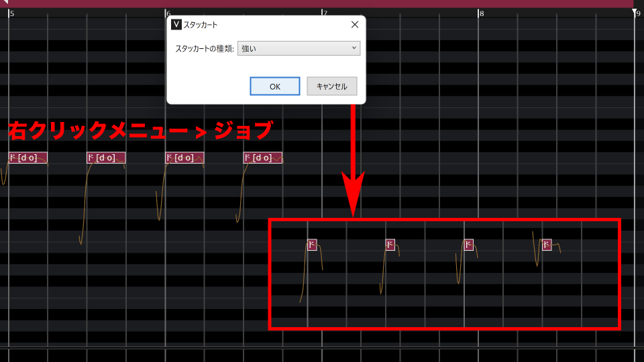Click the second short ド note in red box
The width and height of the screenshot is (644, 362).
390,245
